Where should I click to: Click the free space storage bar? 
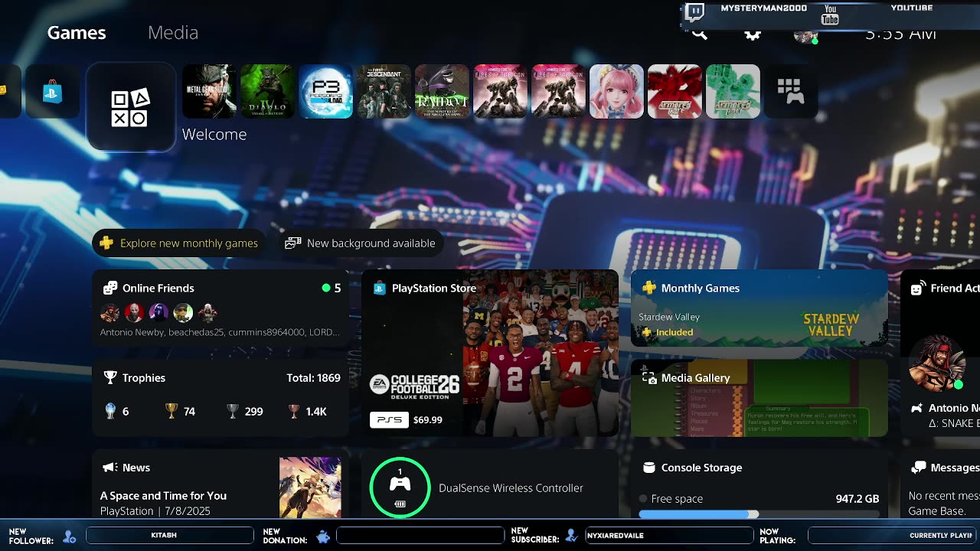point(759,514)
